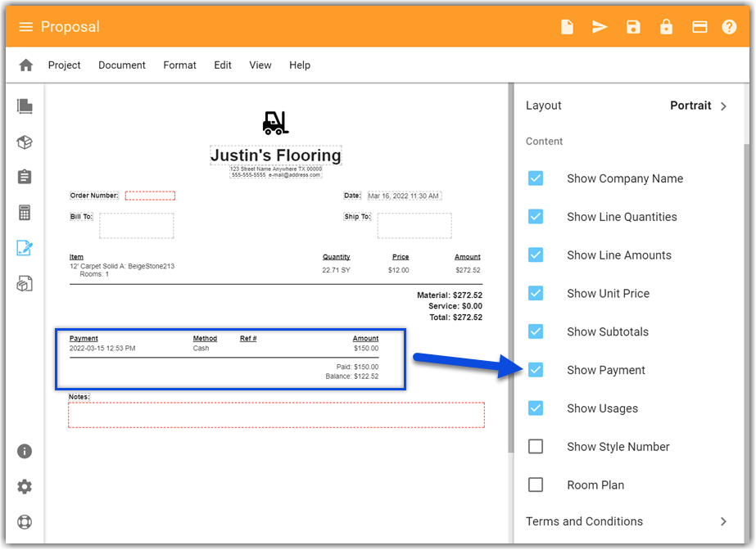Open the Document menu

(x=121, y=65)
